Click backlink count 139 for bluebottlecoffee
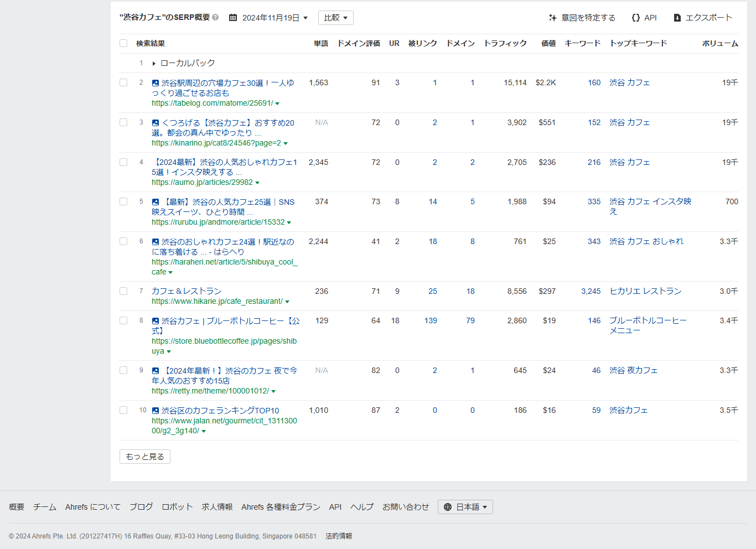 coord(431,320)
